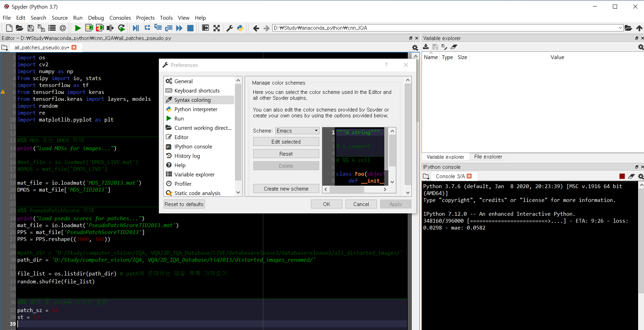Viewport: 644px width, 330px height.
Task: Click the Open file folder icon
Action: [20, 28]
